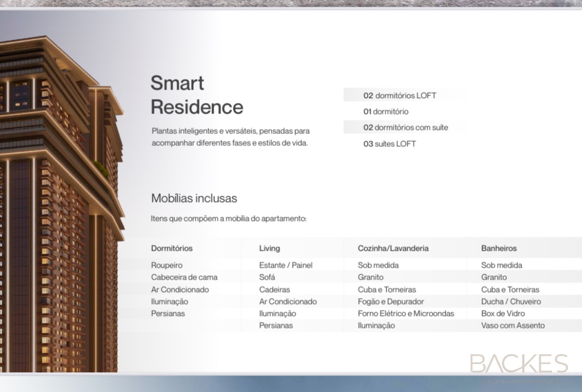Click the building tower image

[x=58, y=204]
